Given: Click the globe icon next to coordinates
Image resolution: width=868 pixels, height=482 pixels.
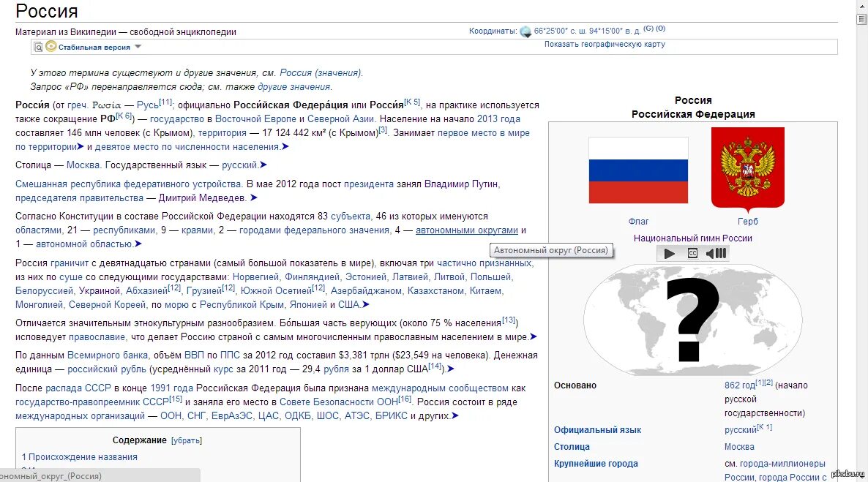Looking at the screenshot, I should [x=525, y=31].
